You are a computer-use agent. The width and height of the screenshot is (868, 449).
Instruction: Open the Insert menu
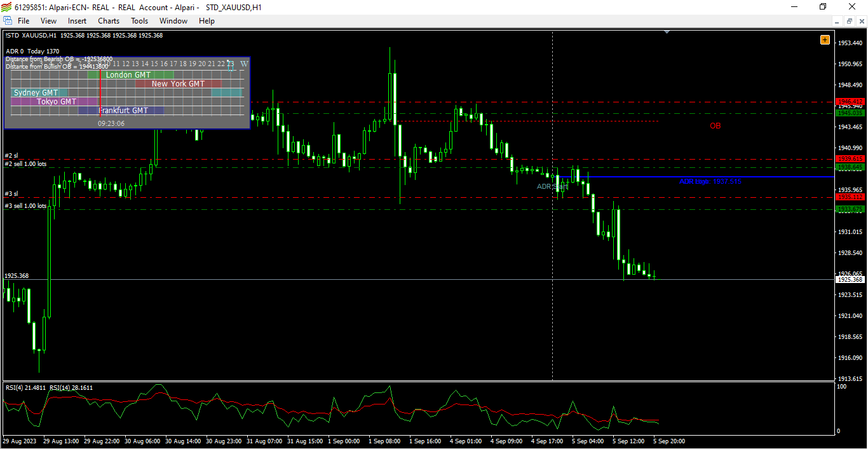[78, 21]
